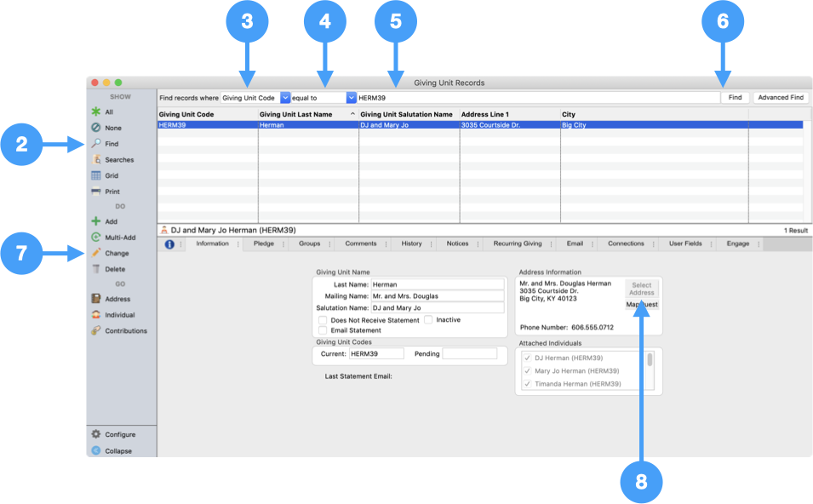Open the Recurring Giving tab

(x=517, y=243)
